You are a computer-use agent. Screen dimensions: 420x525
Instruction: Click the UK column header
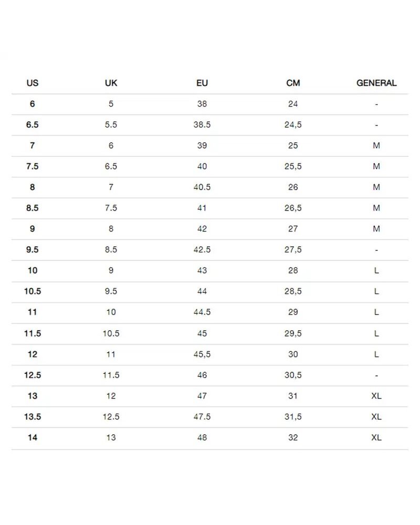[111, 83]
